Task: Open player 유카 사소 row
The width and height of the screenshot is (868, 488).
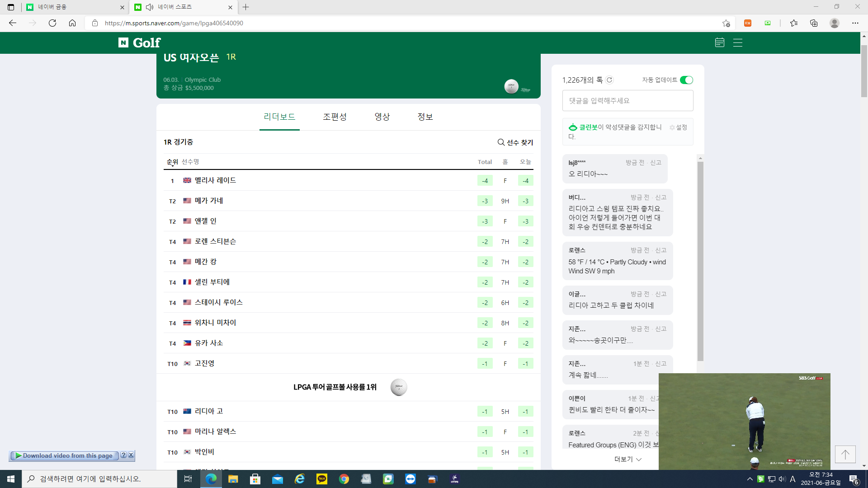Action: (x=348, y=343)
